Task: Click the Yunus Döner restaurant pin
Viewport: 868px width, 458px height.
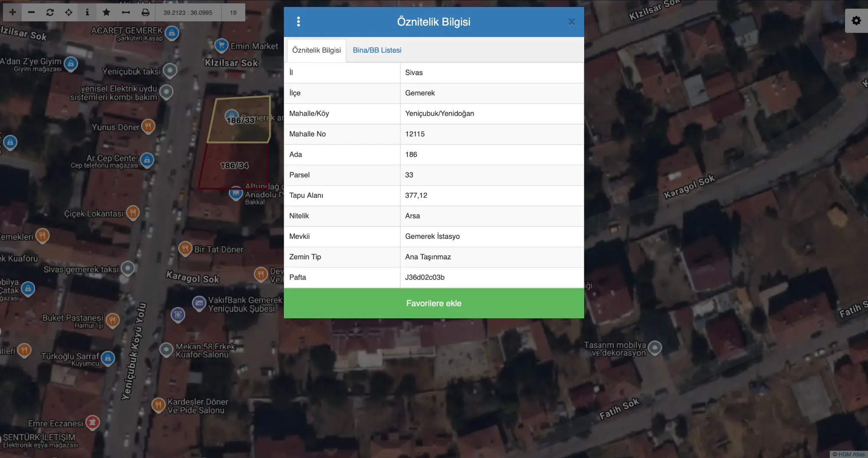Action: (148, 126)
